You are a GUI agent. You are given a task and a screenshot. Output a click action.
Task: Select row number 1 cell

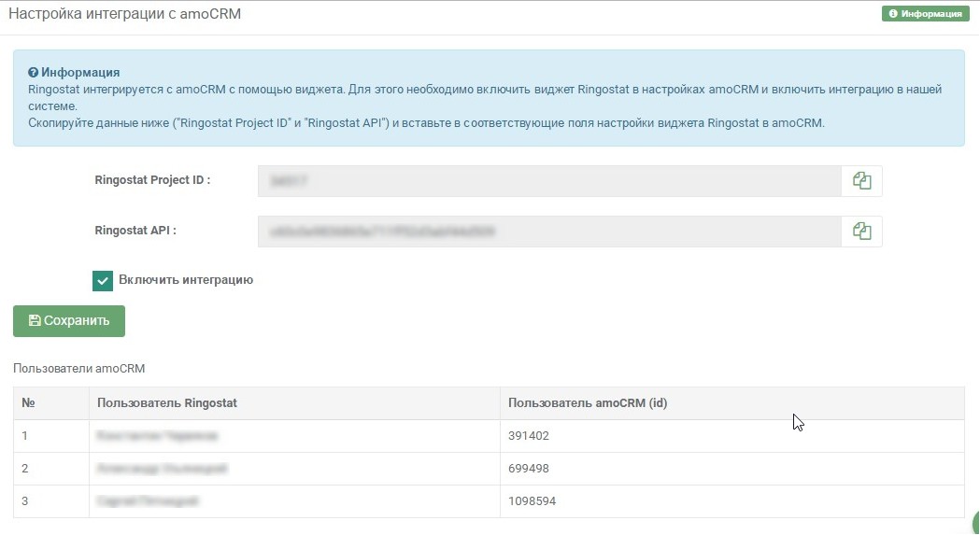51,436
